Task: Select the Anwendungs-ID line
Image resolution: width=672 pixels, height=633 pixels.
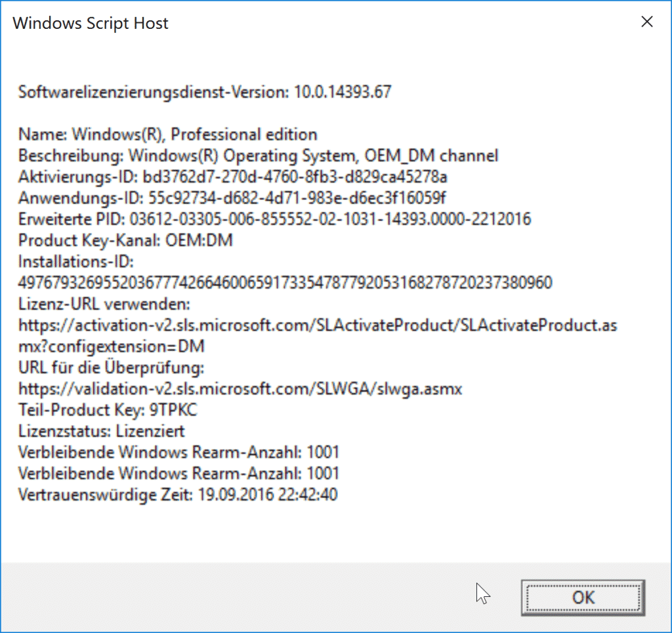Action: pyautogui.click(x=232, y=198)
